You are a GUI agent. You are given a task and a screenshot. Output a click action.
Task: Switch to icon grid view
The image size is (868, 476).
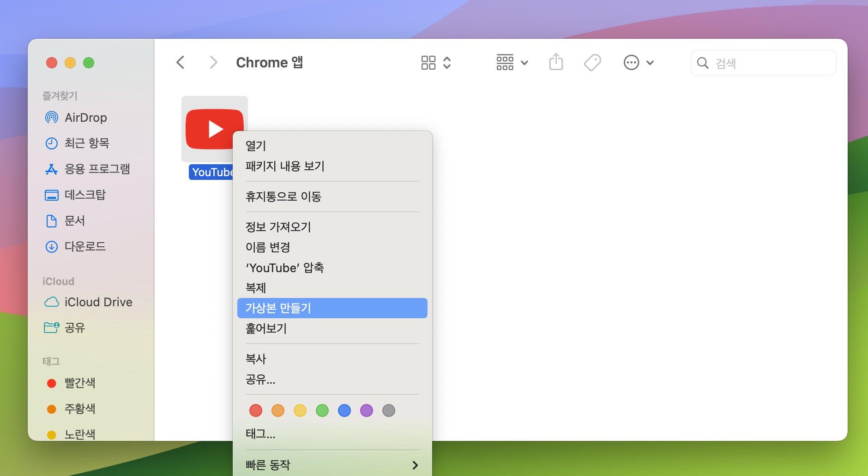pos(428,63)
